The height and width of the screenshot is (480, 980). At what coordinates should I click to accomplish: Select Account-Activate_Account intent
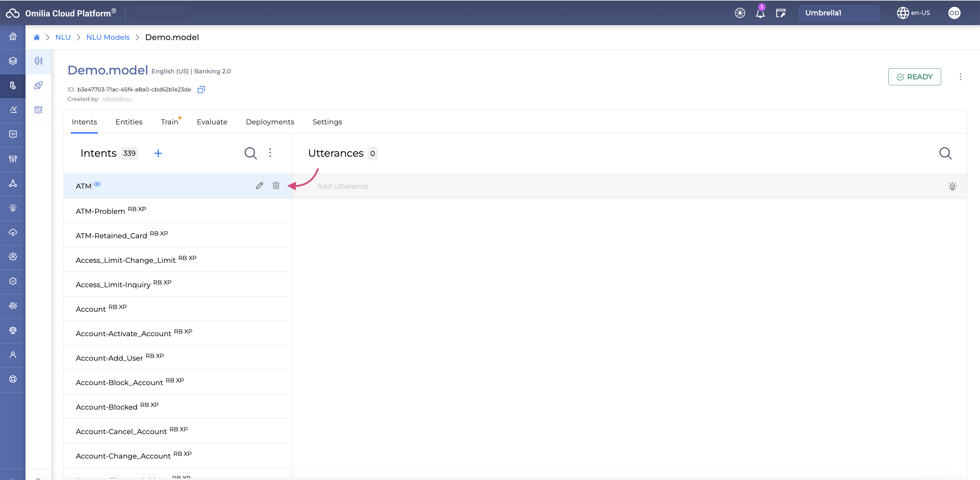tap(124, 333)
